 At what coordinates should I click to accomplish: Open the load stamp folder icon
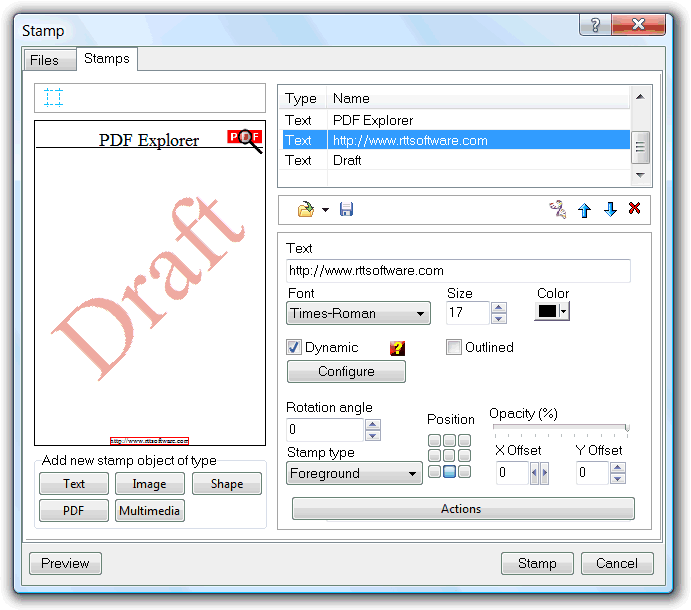point(305,209)
